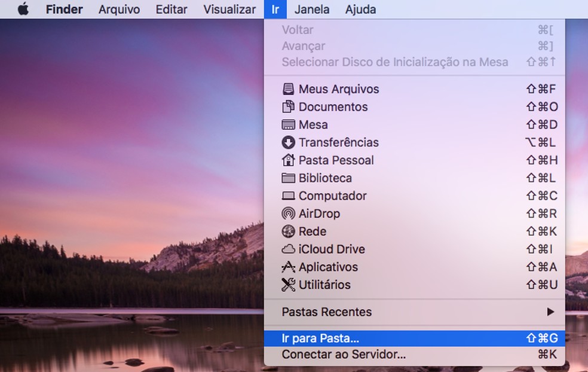
Task: Click Selecionar Disco de Inicialização na Mesa
Action: coord(395,62)
